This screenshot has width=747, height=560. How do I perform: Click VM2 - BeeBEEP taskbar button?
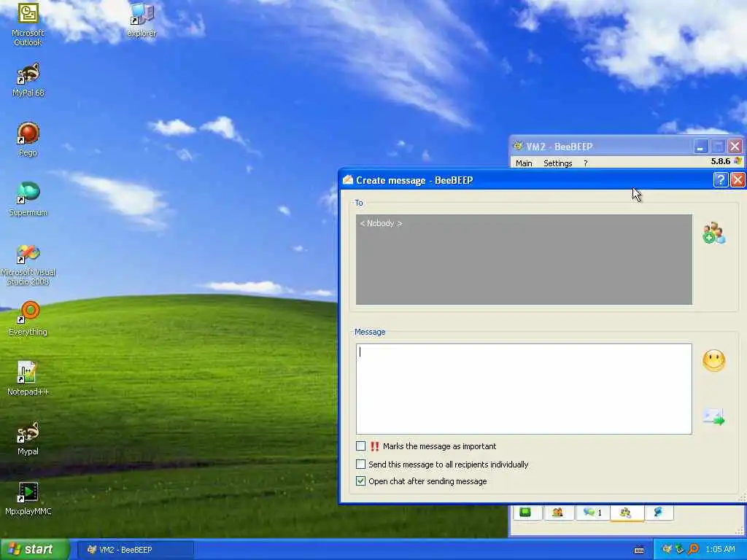[135, 550]
